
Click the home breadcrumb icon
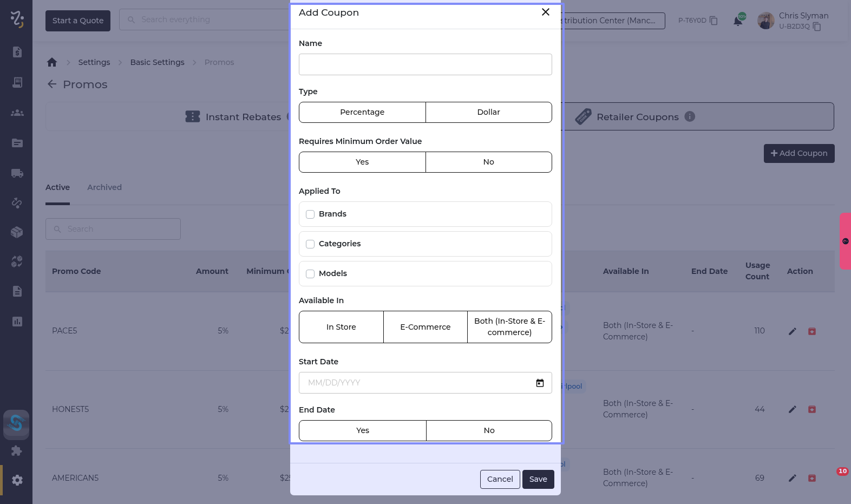(52, 62)
